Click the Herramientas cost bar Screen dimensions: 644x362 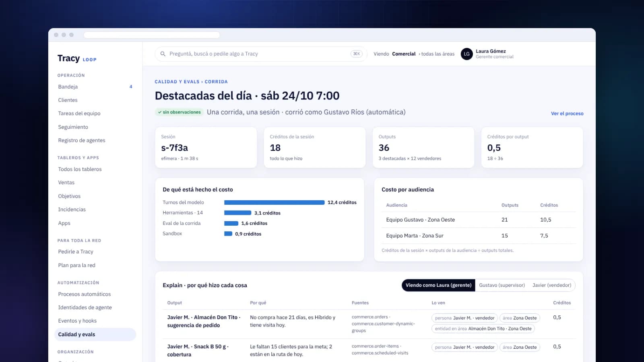[237, 213]
